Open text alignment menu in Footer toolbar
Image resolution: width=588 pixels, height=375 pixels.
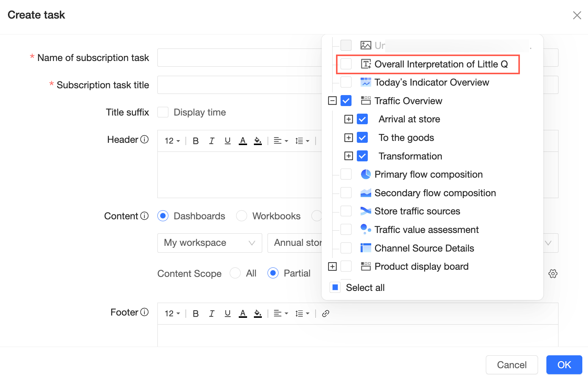click(281, 314)
